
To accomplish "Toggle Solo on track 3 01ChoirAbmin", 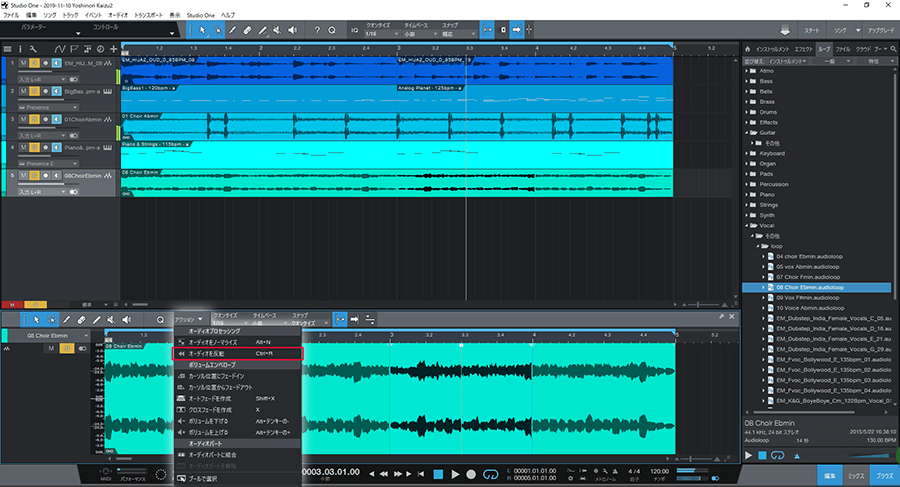I will click(33, 118).
